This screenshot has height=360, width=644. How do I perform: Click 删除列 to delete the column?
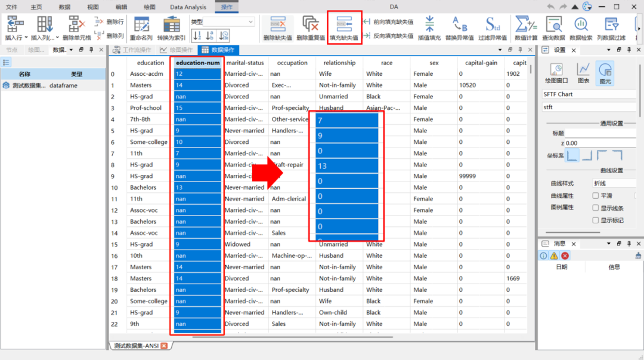[x=109, y=36]
